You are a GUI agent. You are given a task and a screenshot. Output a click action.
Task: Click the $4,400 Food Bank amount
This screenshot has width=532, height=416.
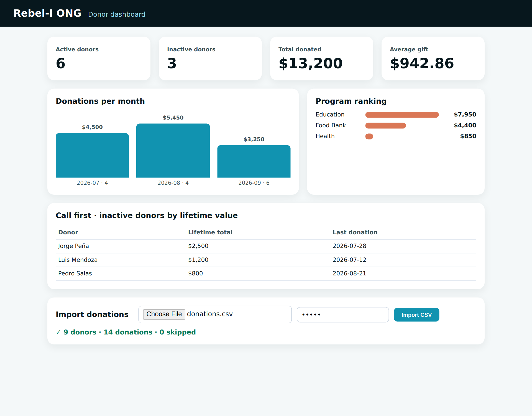click(465, 125)
